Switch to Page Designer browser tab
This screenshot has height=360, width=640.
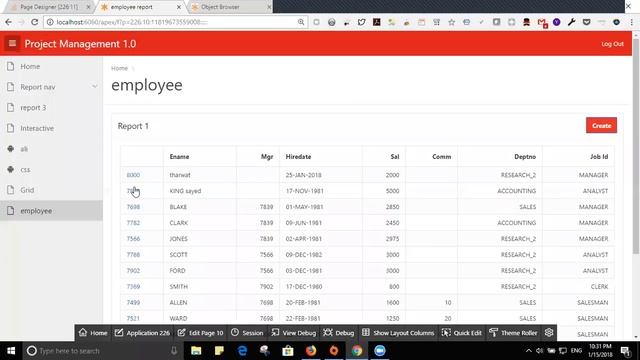point(49,7)
